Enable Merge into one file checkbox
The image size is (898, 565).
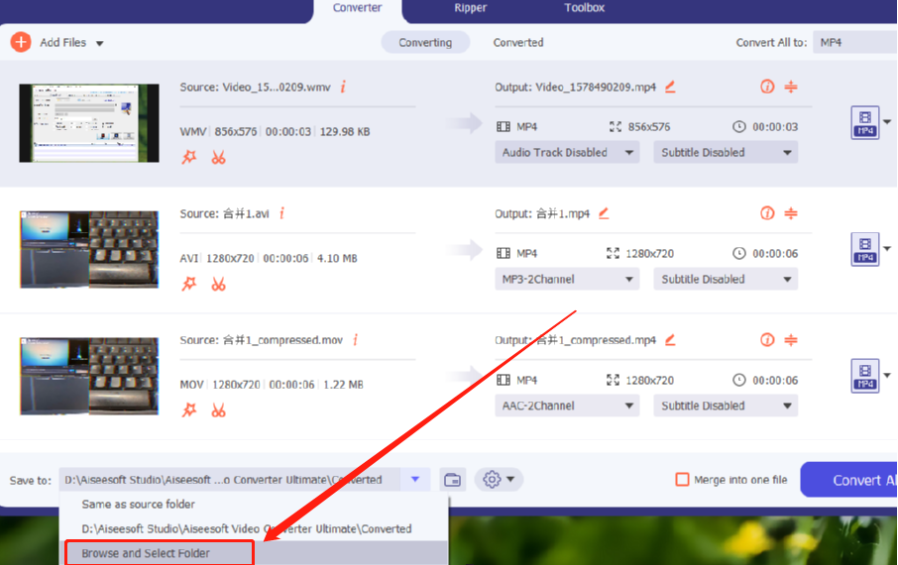682,480
